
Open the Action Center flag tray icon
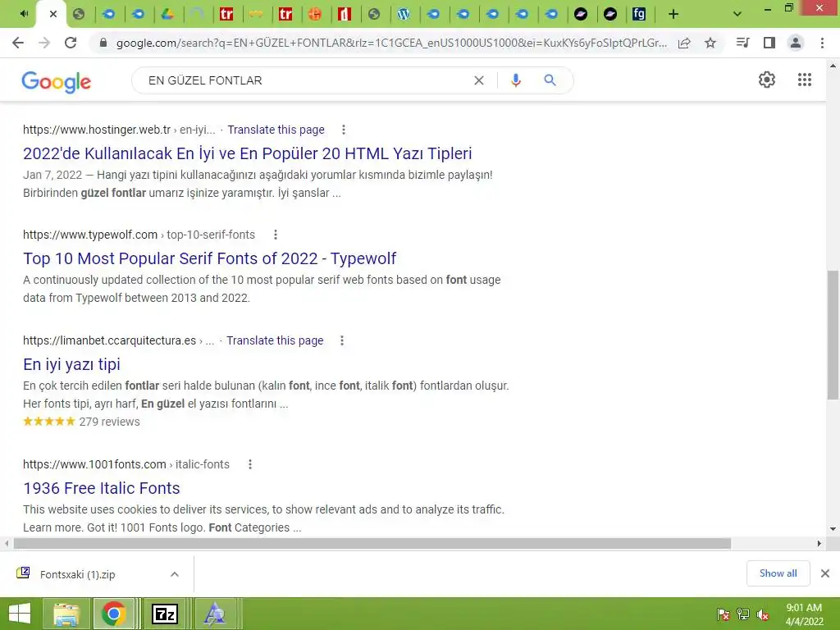point(724,615)
